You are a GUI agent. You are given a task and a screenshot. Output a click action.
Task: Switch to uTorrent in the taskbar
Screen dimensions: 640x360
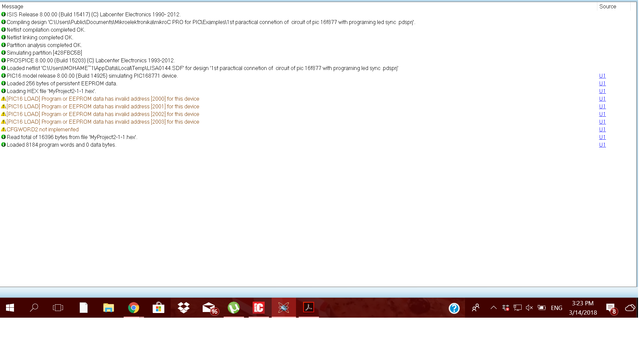(x=233, y=308)
